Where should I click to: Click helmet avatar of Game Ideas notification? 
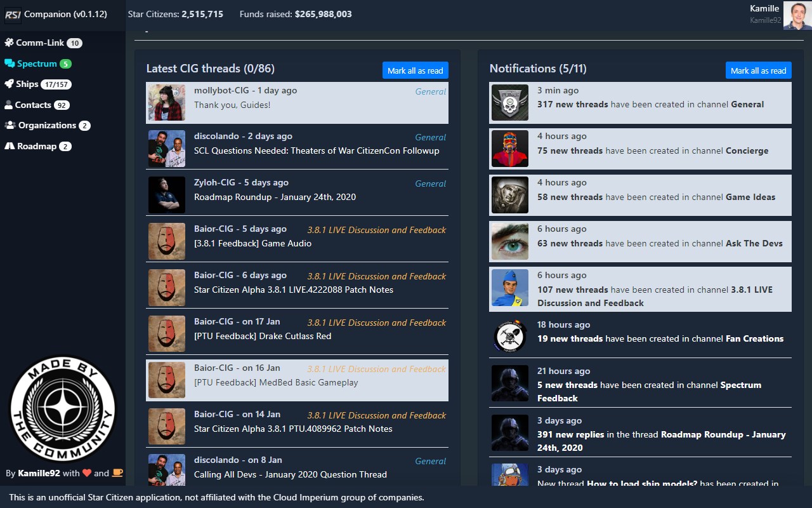coord(510,195)
